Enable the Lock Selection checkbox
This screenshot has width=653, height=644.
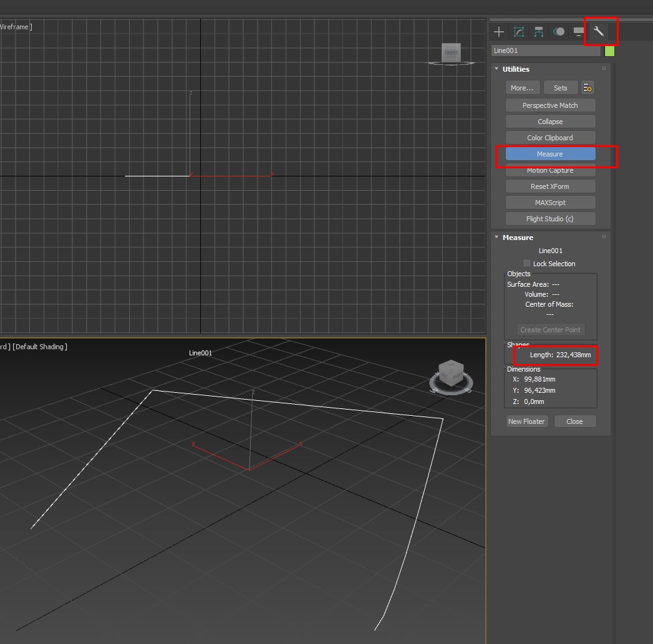pos(527,263)
